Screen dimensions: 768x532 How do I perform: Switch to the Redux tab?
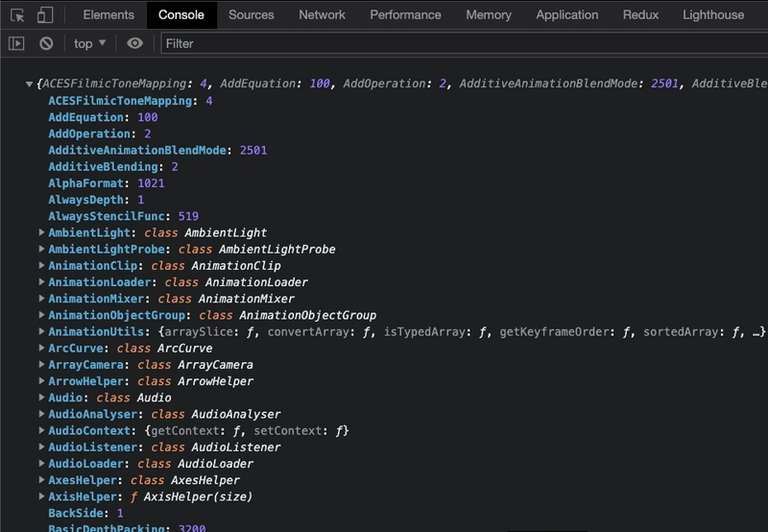pos(640,15)
